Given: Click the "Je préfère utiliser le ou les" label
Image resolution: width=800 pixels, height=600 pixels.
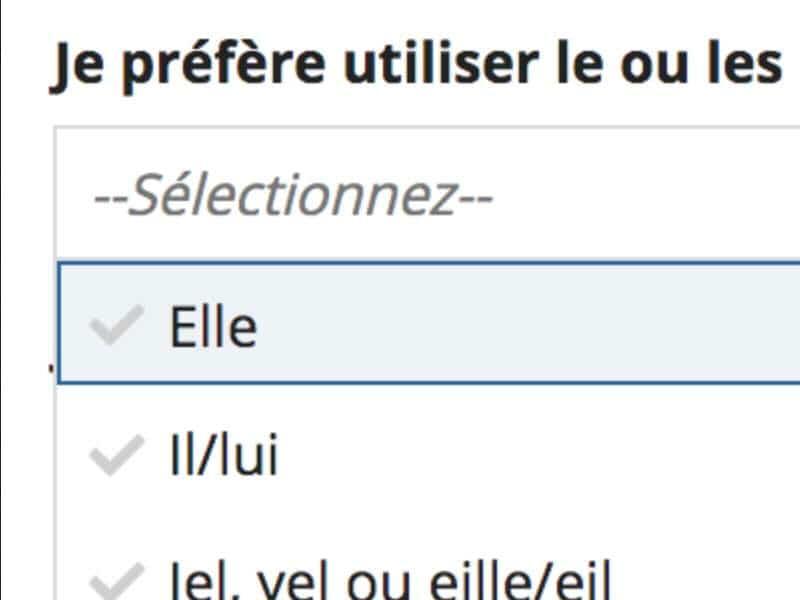Looking at the screenshot, I should [x=415, y=67].
